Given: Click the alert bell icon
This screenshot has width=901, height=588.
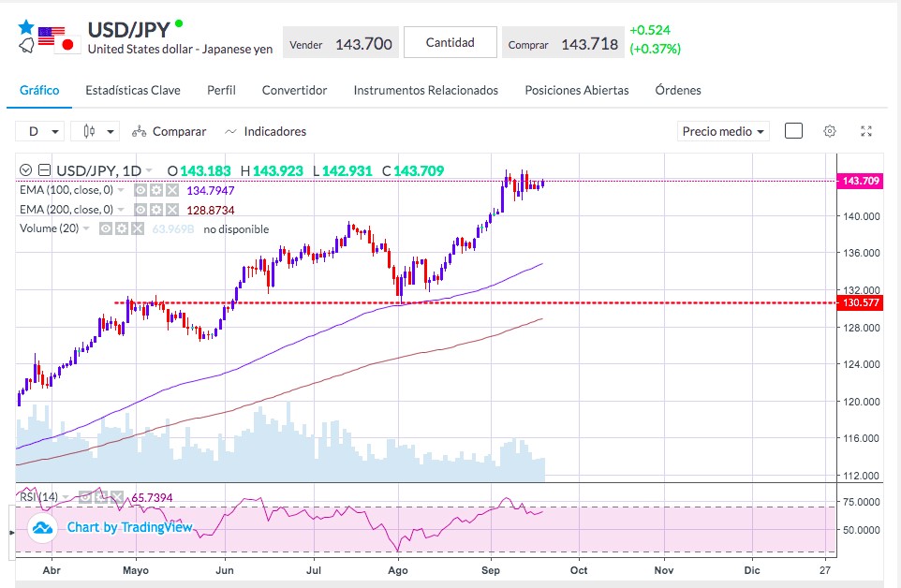Looking at the screenshot, I should [x=26, y=46].
